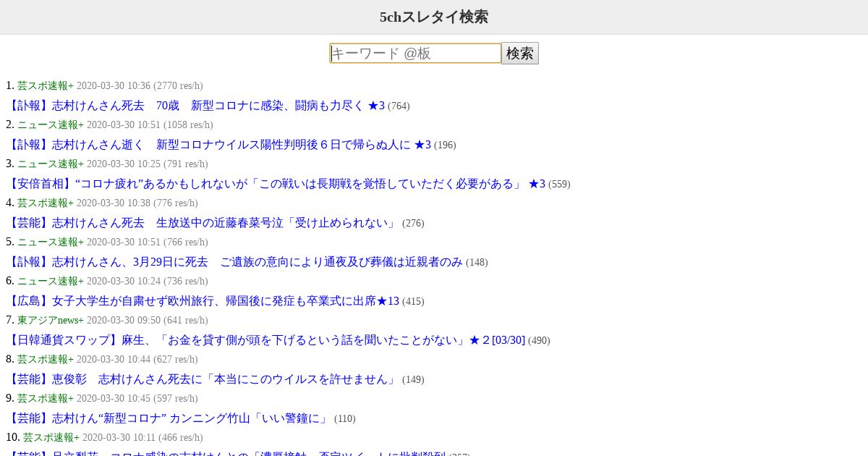Open the 広島 女子大学生 欧州旅行 thread
This screenshot has width=868, height=456.
coord(203,301)
